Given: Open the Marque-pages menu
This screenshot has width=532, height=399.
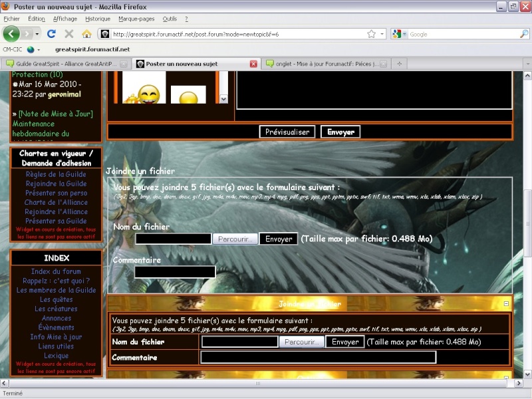Looking at the screenshot, I should [136, 19].
